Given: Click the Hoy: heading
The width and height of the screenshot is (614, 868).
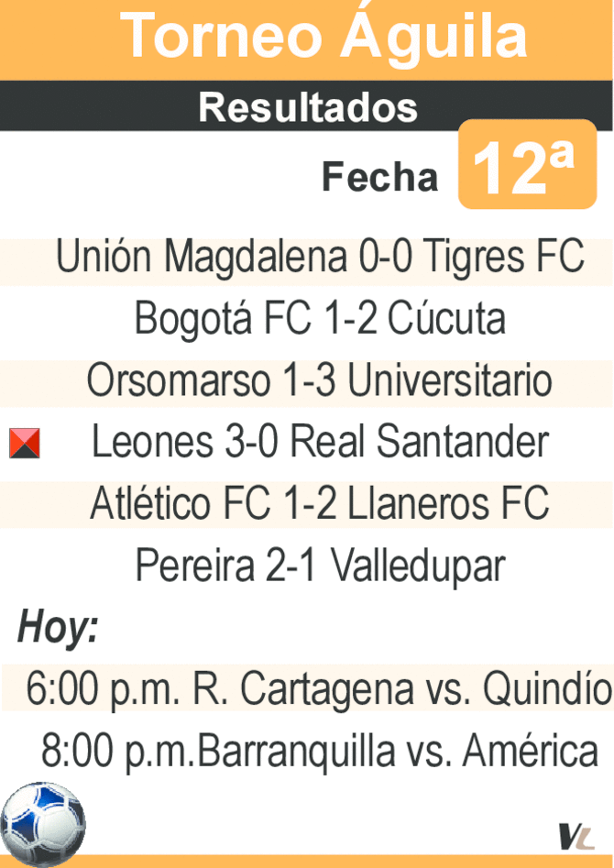Looking at the screenshot, I should [x=58, y=628].
